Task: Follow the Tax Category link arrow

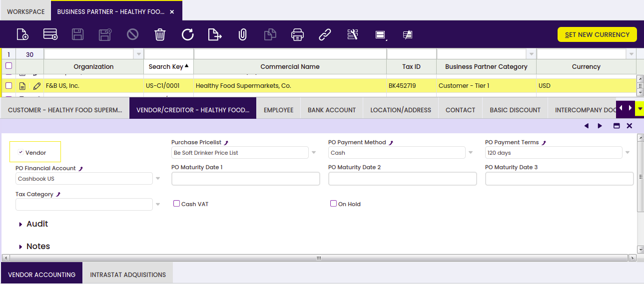Action: (58, 195)
